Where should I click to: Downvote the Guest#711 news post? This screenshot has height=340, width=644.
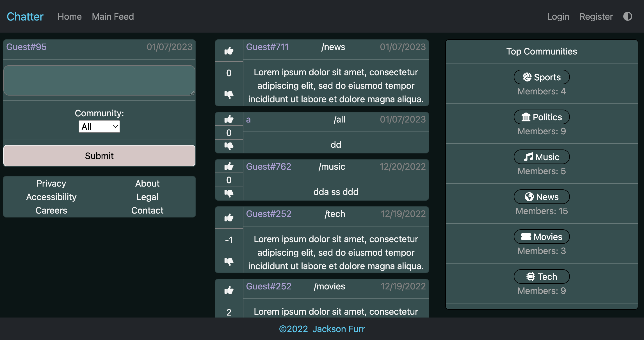click(229, 94)
